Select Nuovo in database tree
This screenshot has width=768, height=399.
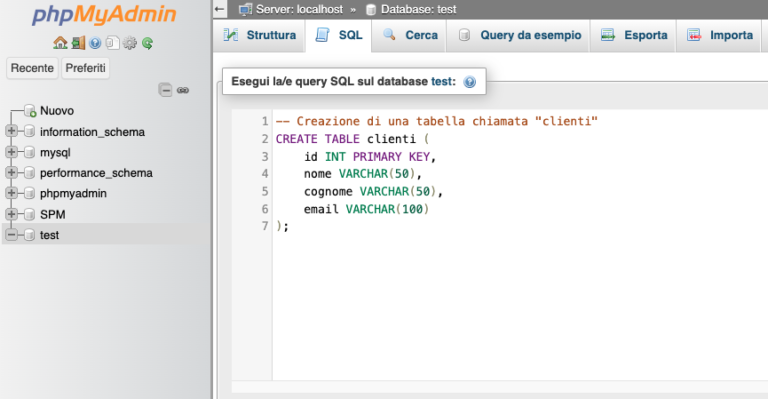(57, 111)
